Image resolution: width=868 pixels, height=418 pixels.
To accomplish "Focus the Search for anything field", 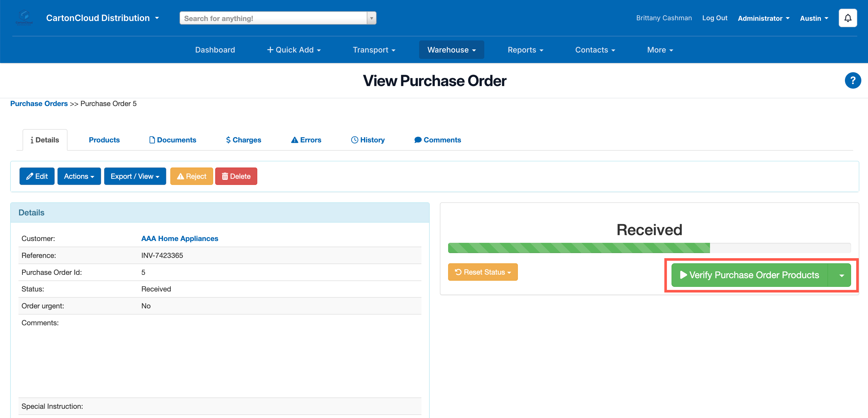I will tap(273, 18).
